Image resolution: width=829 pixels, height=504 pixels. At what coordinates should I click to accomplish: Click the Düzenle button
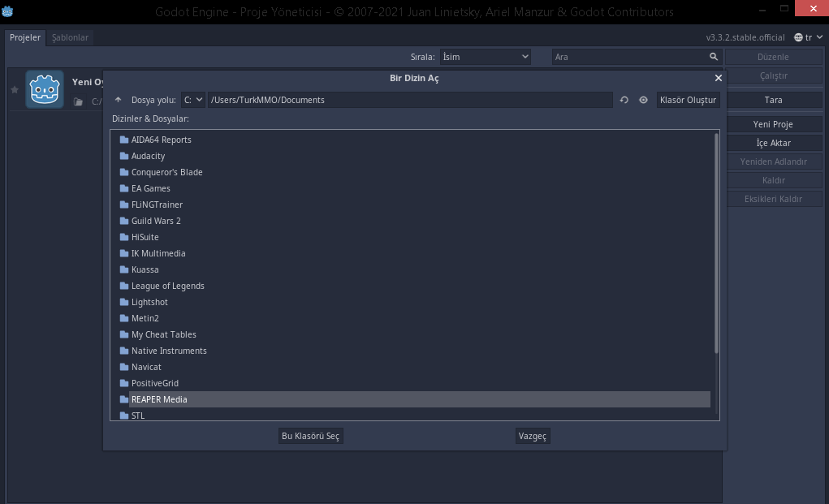(x=773, y=57)
